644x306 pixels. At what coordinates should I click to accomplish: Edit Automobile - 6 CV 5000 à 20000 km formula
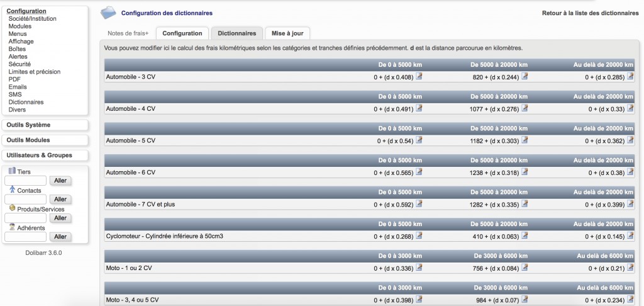click(525, 172)
